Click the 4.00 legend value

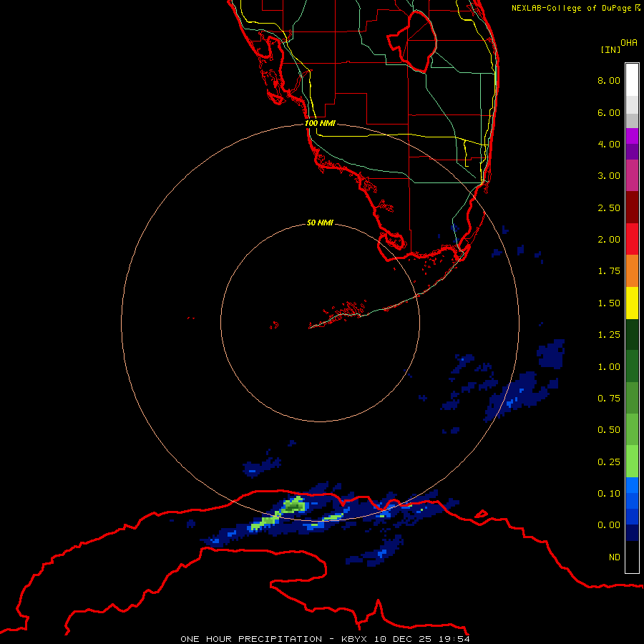(x=609, y=144)
